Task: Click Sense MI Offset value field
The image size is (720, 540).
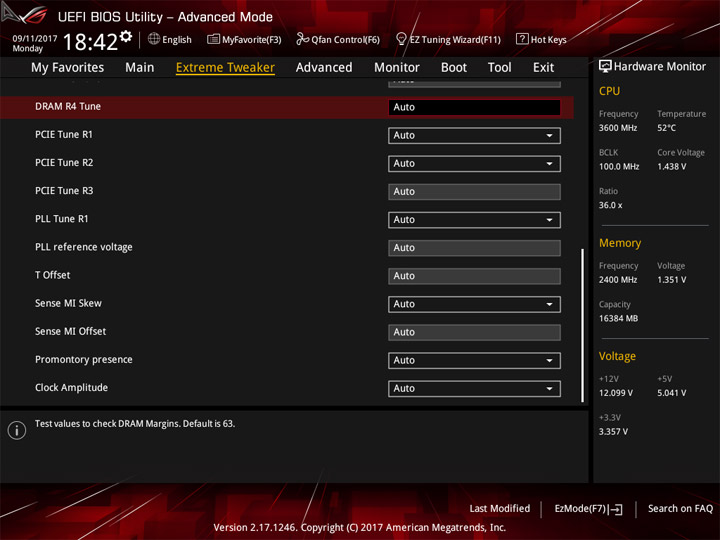Action: tap(474, 332)
